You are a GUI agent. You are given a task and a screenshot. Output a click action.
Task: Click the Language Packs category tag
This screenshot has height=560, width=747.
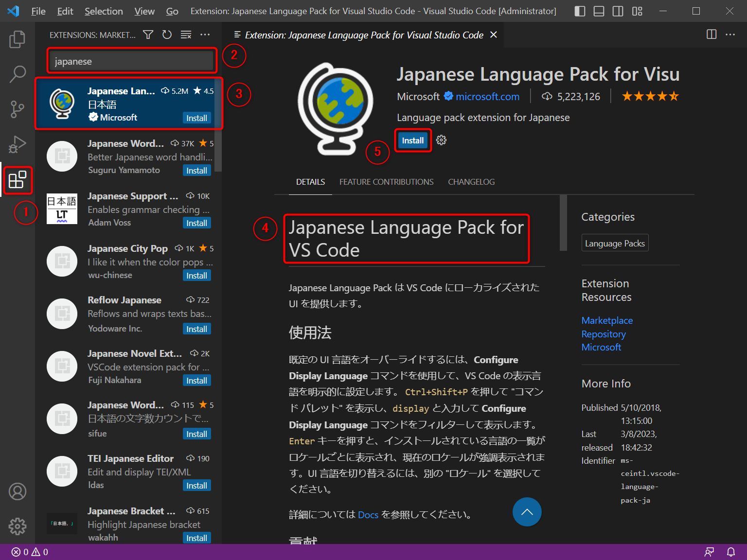coord(615,243)
